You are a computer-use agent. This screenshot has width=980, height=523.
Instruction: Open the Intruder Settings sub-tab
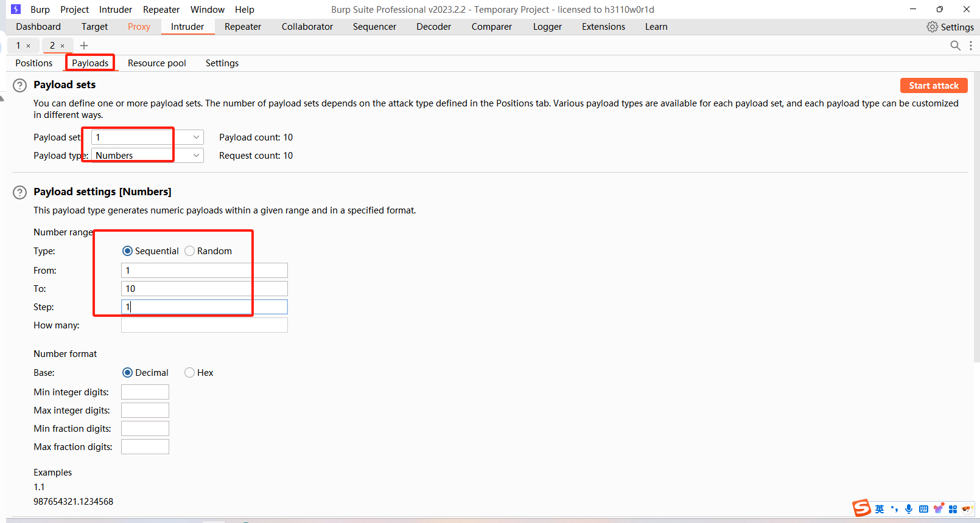click(222, 63)
